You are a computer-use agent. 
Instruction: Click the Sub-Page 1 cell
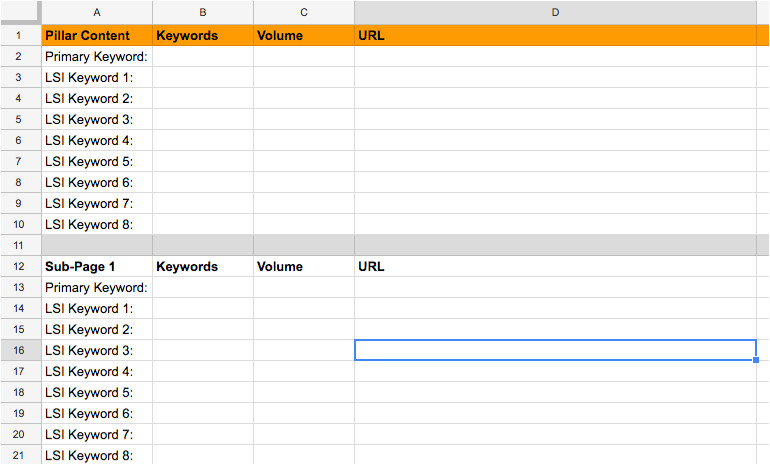[97, 267]
